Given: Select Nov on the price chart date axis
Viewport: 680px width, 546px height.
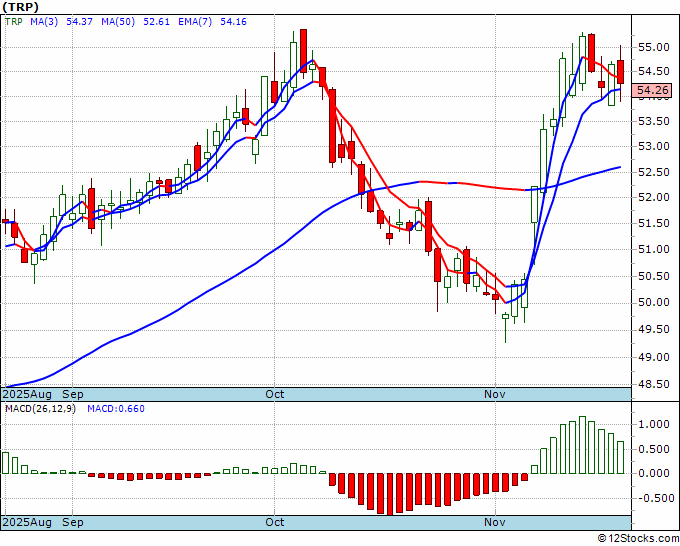Looking at the screenshot, I should coord(495,394).
